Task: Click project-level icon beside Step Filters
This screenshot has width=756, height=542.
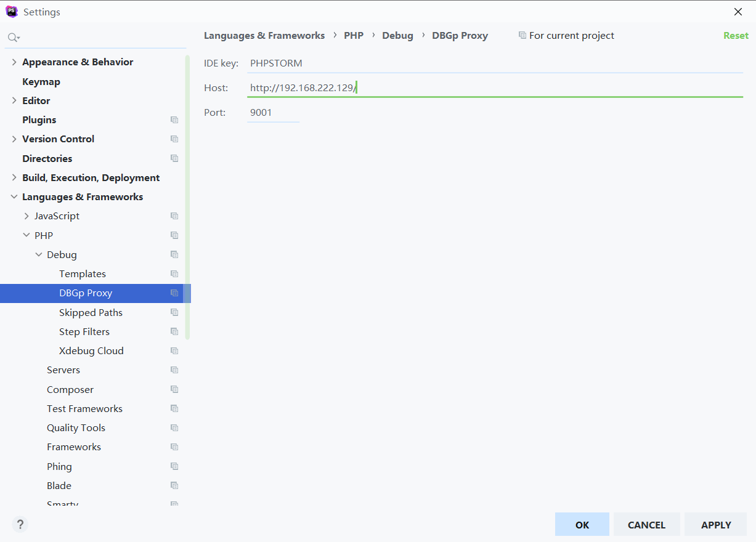Action: (x=174, y=331)
